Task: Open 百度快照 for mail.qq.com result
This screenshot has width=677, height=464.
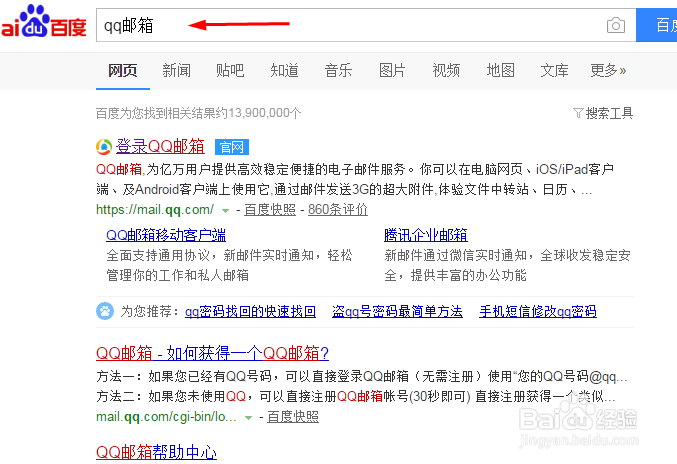Action: point(270,210)
